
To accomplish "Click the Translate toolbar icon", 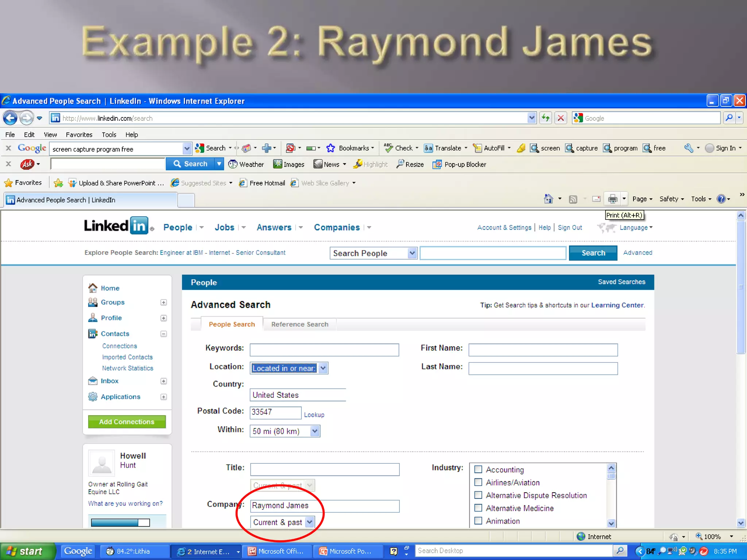I will [x=428, y=148].
